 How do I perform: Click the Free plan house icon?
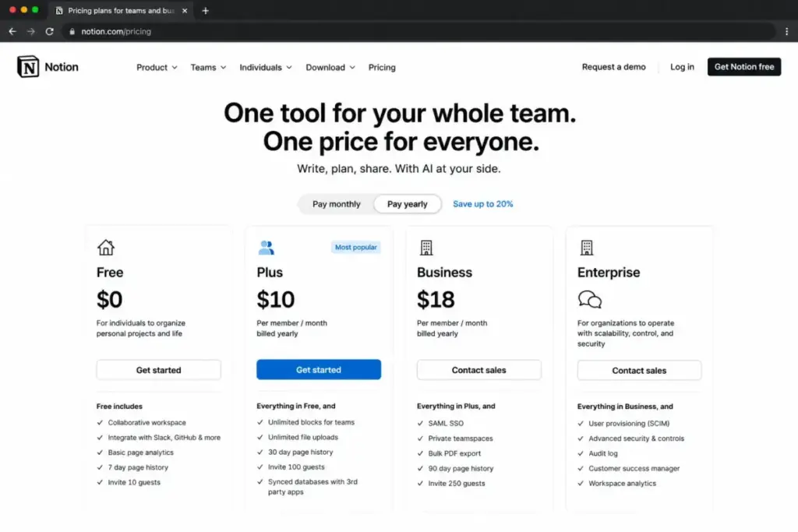[106, 247]
